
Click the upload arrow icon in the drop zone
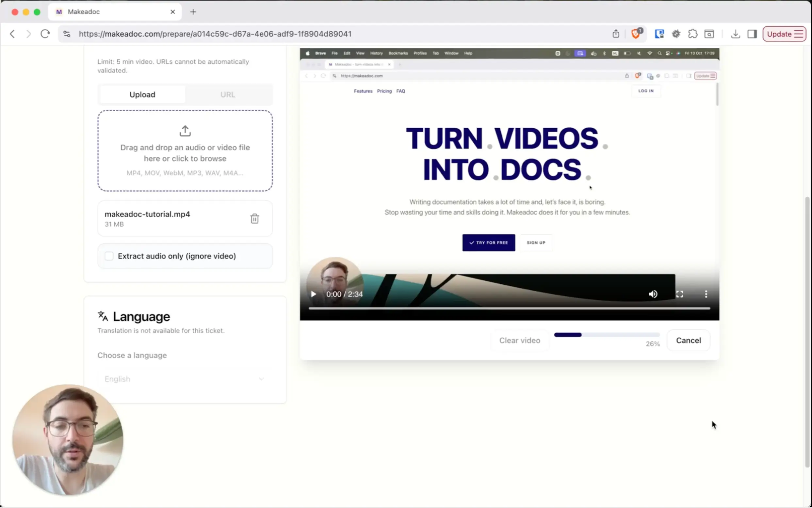click(185, 131)
